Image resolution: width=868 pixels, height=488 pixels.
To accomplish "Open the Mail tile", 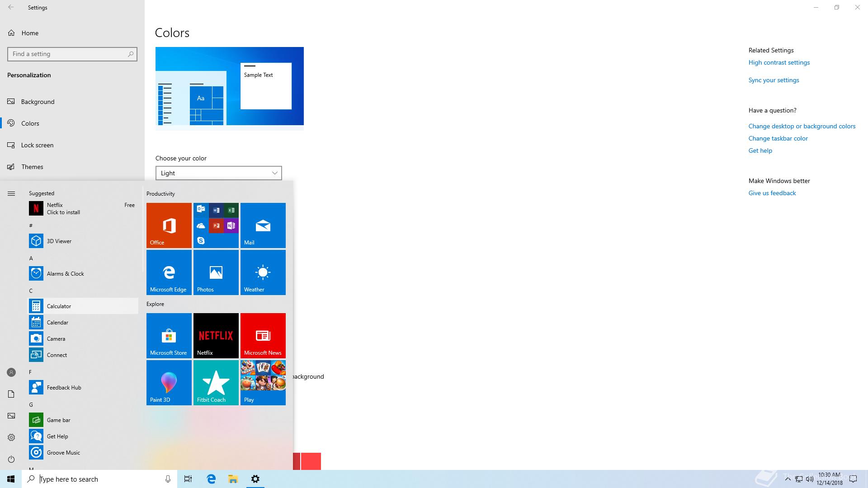I will (263, 225).
